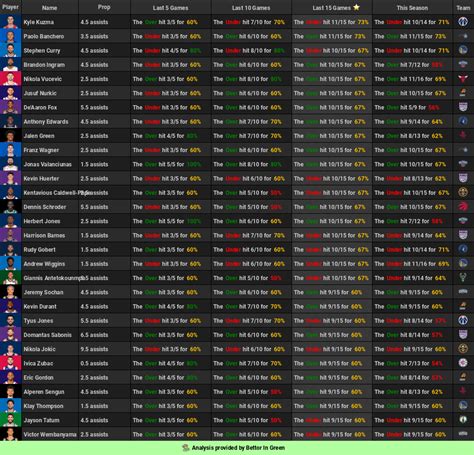Sort by the Last 10 Games column header

(251, 8)
